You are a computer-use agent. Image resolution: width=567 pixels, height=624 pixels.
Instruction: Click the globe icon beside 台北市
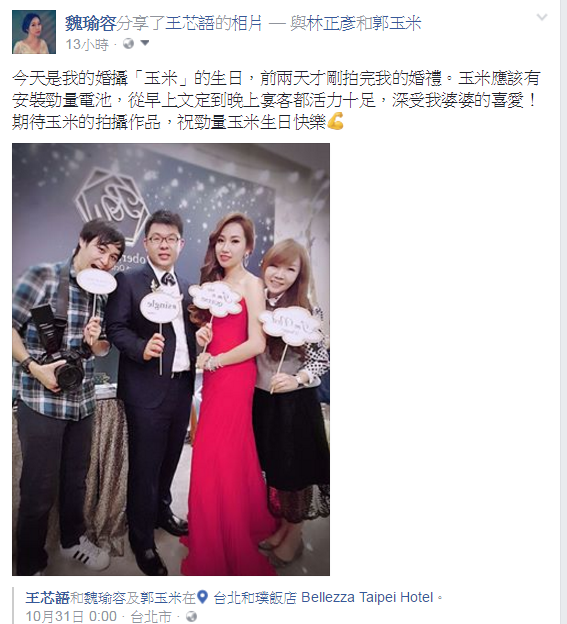click(x=191, y=616)
